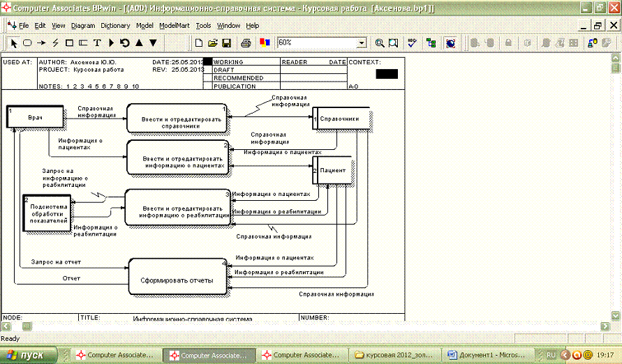Select the pointer tool in toolbar
Image resolution: width=622 pixels, height=364 pixels.
pyautogui.click(x=13, y=43)
